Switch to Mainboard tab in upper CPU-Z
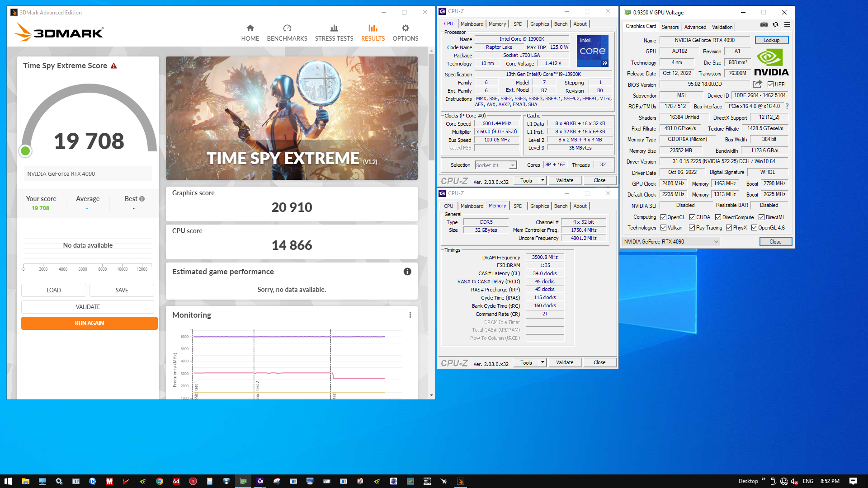This screenshot has width=868, height=488. coord(472,24)
